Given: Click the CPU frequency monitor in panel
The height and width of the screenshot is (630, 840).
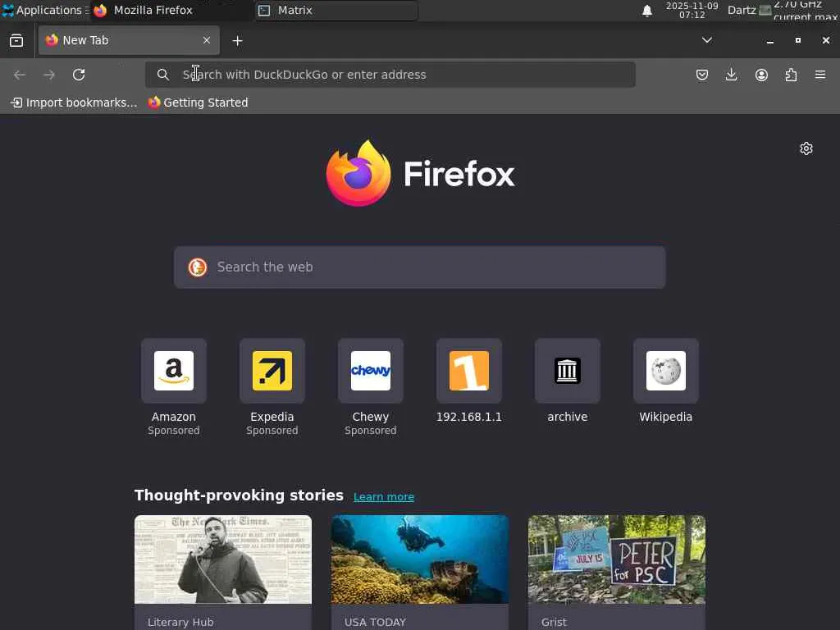Looking at the screenshot, I should (806, 10).
